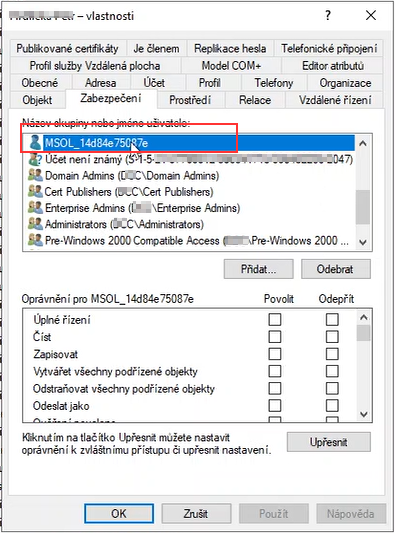Click the question mark help icon in title bar
The height and width of the screenshot is (533, 395).
(327, 15)
